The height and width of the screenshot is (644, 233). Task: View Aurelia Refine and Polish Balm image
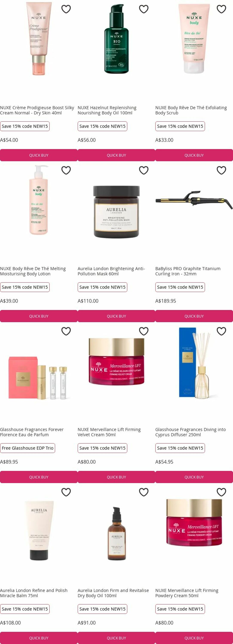point(39,530)
